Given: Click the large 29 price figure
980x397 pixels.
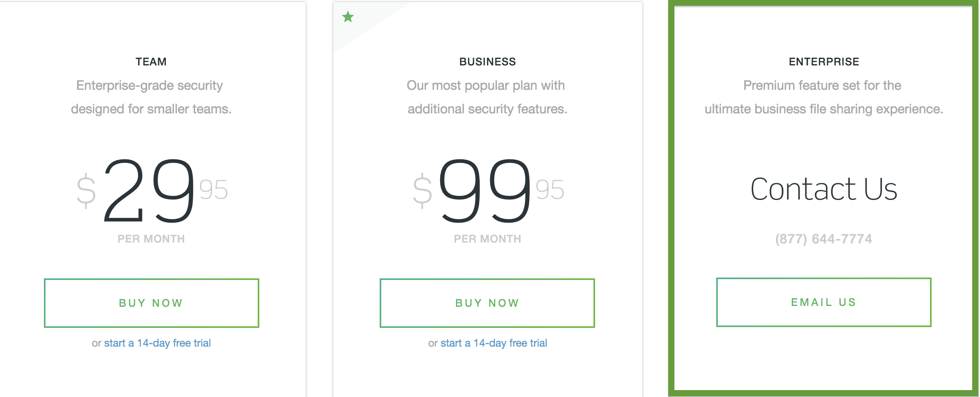Looking at the screenshot, I should [x=149, y=191].
